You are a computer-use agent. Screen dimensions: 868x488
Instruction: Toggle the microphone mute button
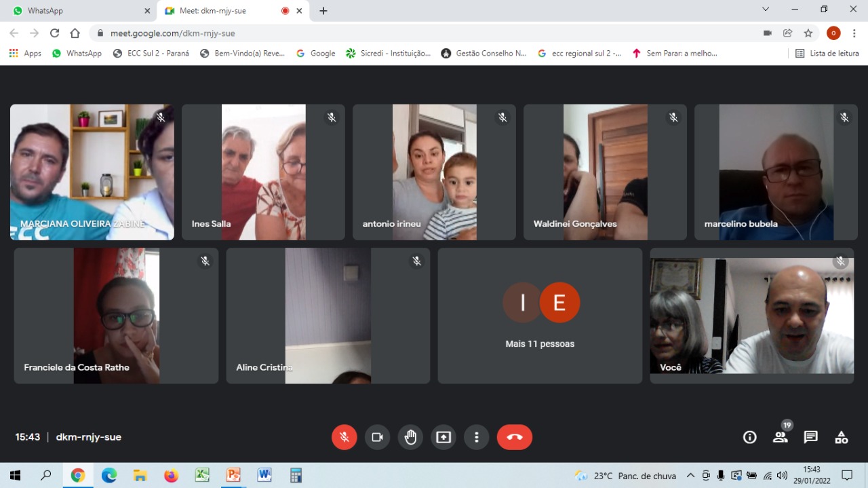344,437
